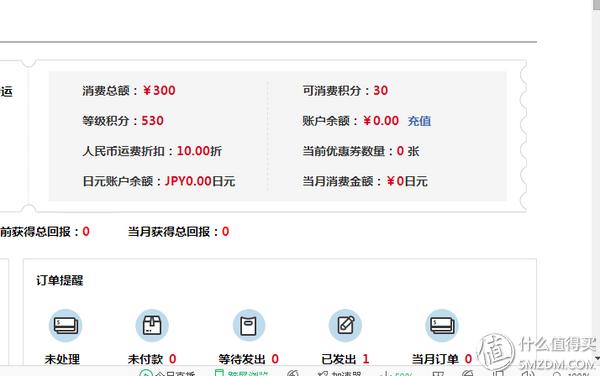Click the 等待发出 count 0

coord(275,359)
